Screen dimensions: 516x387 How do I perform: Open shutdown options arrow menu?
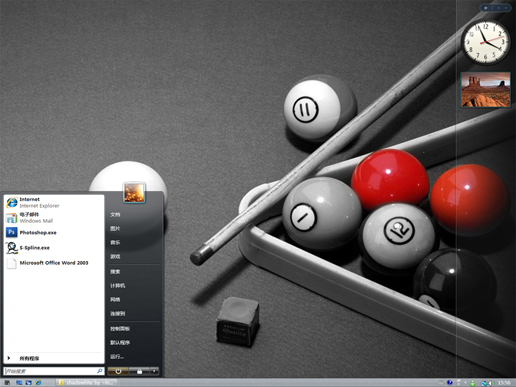pos(154,371)
